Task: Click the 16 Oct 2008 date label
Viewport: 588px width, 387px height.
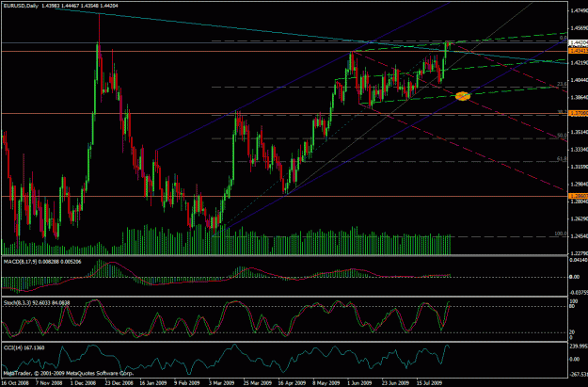Action: 15,383
